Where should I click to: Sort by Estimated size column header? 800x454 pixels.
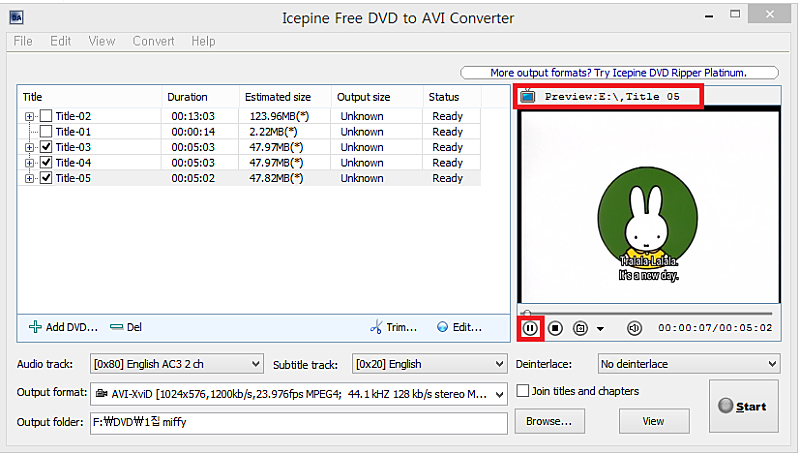coord(285,97)
